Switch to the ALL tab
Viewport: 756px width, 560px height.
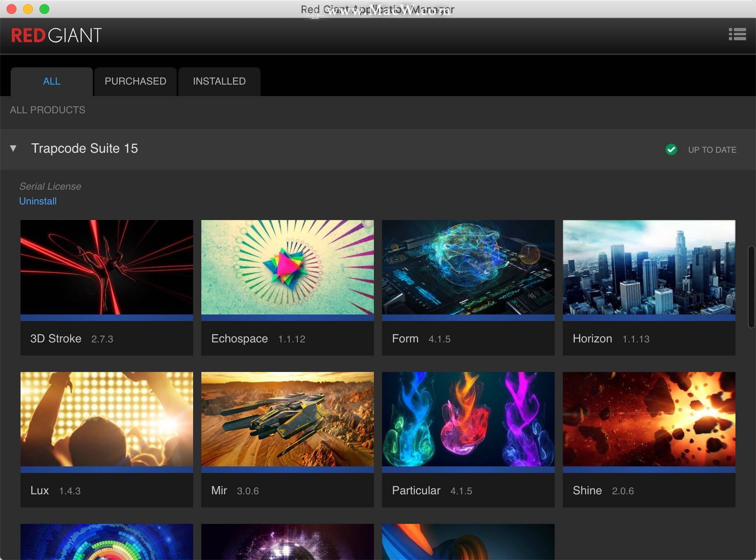point(52,81)
